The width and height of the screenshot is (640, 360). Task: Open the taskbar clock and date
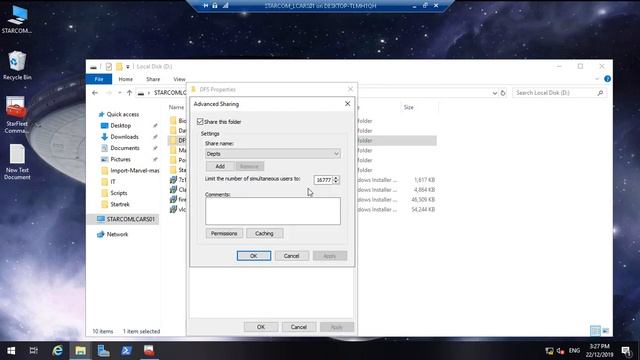coord(599,351)
